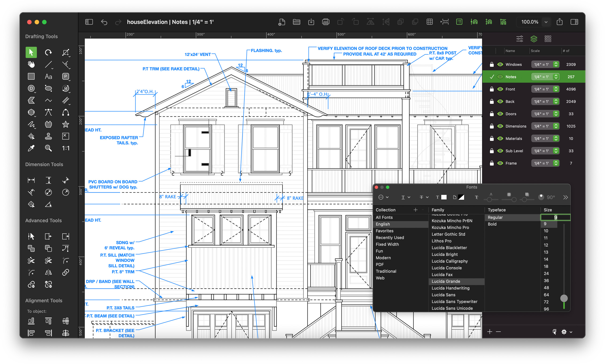Open the 100.0% zoom dropdown
Viewport: 605px width, 364px height.
click(546, 22)
